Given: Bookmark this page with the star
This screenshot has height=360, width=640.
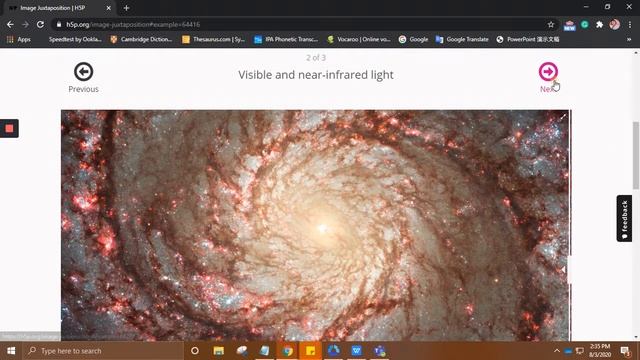Looking at the screenshot, I should click(x=551, y=24).
